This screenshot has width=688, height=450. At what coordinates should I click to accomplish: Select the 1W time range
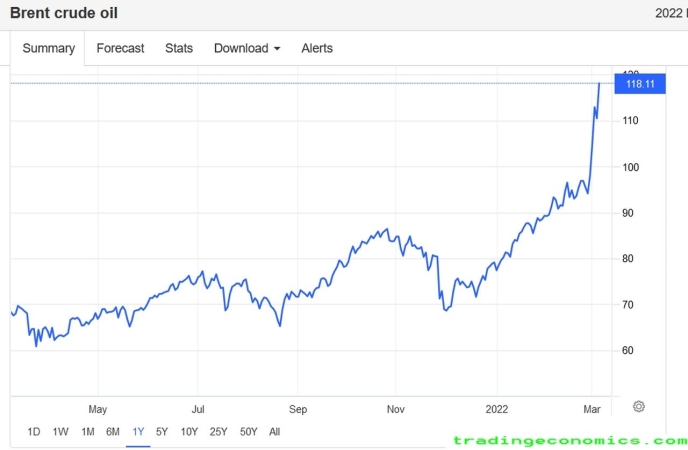pos(60,432)
